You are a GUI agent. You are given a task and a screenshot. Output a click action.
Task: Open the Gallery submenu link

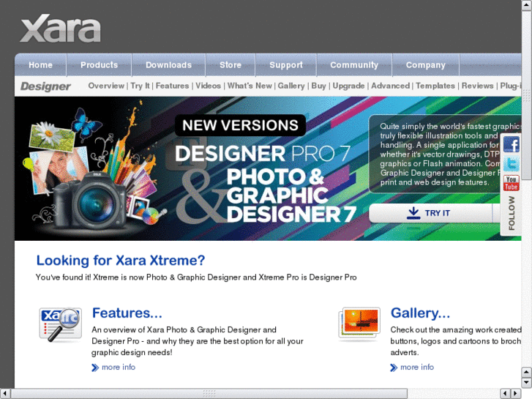(291, 86)
